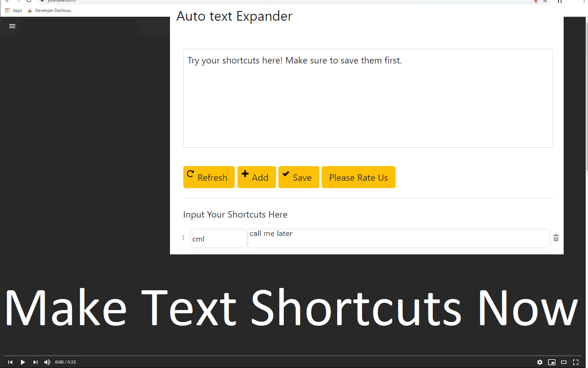
Task: Focus the shortcut test text area
Action: [x=368, y=98]
